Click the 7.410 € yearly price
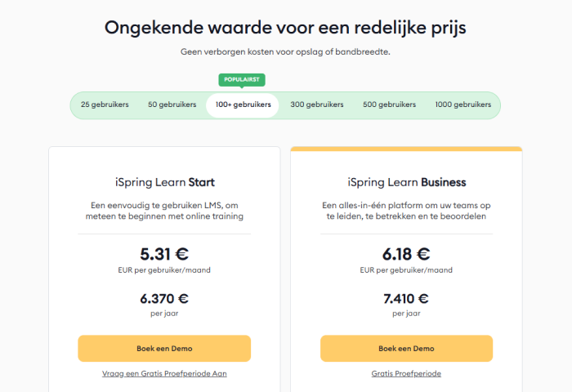This screenshot has height=392, width=572. (x=406, y=299)
